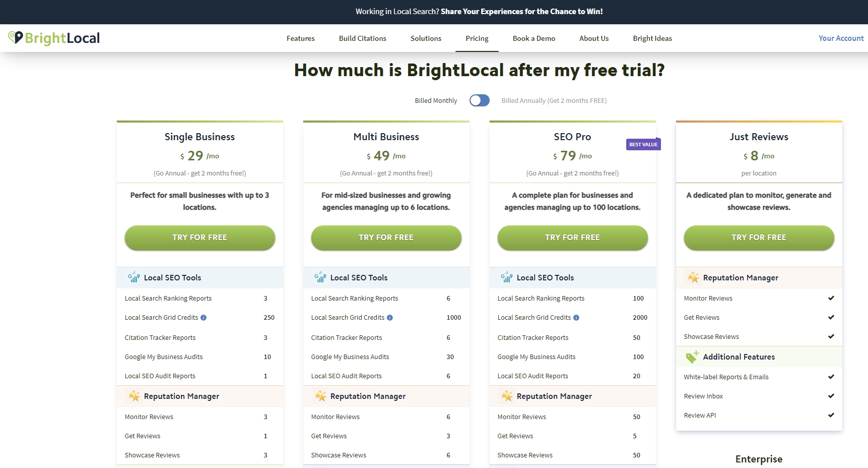Open the About Us menu

[594, 38]
